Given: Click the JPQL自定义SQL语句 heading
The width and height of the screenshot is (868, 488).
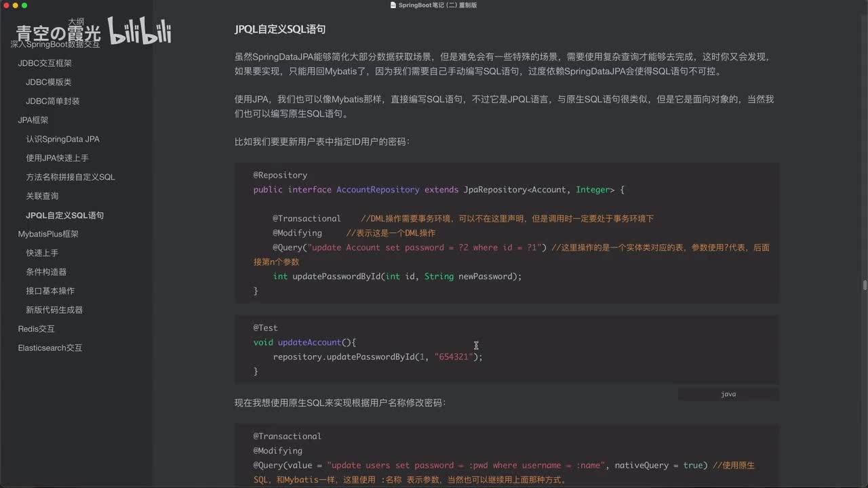Looking at the screenshot, I should tap(280, 30).
